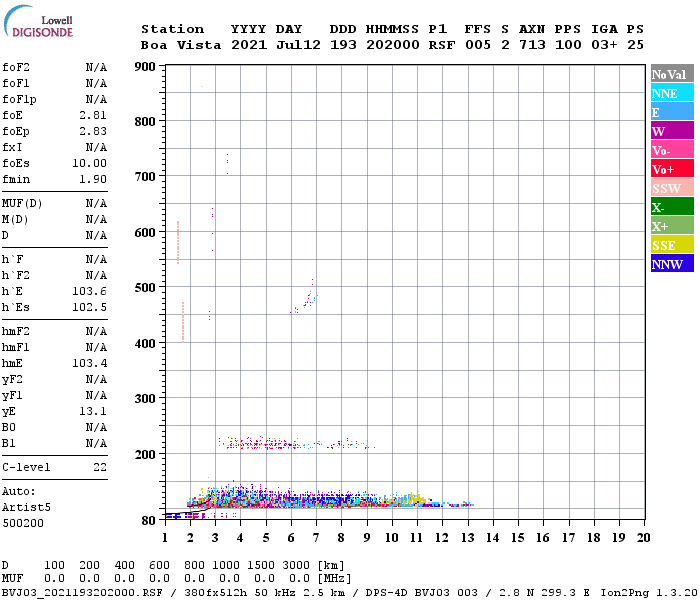Viewport: 700px width, 600px height.
Task: Click the year 2021 in header
Action: pyautogui.click(x=249, y=45)
